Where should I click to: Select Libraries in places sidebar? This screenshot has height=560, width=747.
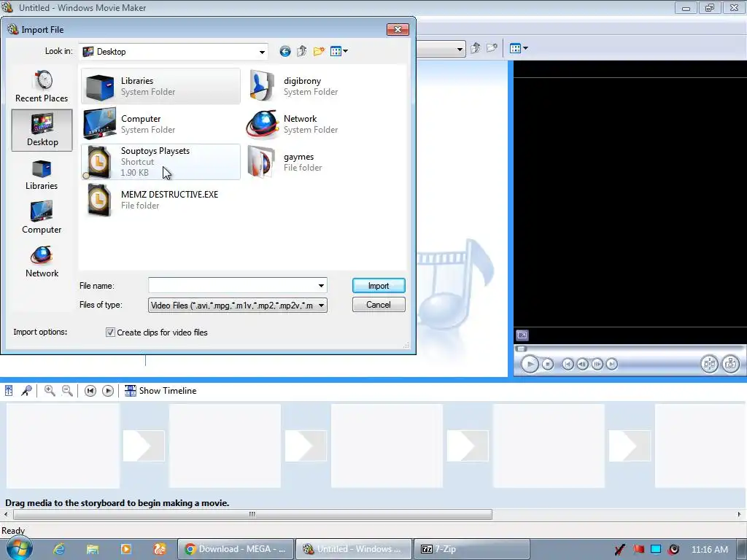coord(42,175)
